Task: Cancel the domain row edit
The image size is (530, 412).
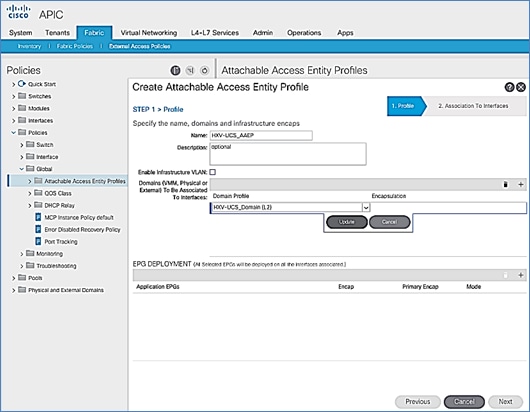Action: tap(389, 222)
